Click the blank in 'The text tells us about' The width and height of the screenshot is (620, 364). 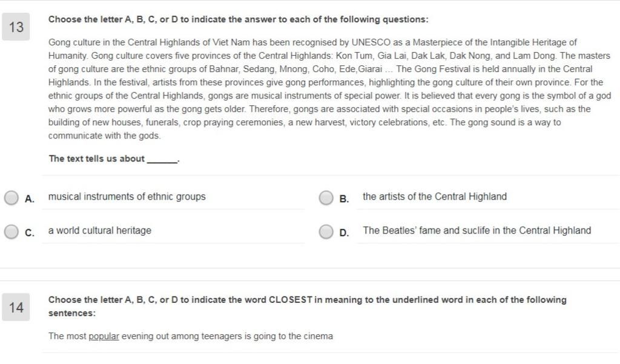162,160
